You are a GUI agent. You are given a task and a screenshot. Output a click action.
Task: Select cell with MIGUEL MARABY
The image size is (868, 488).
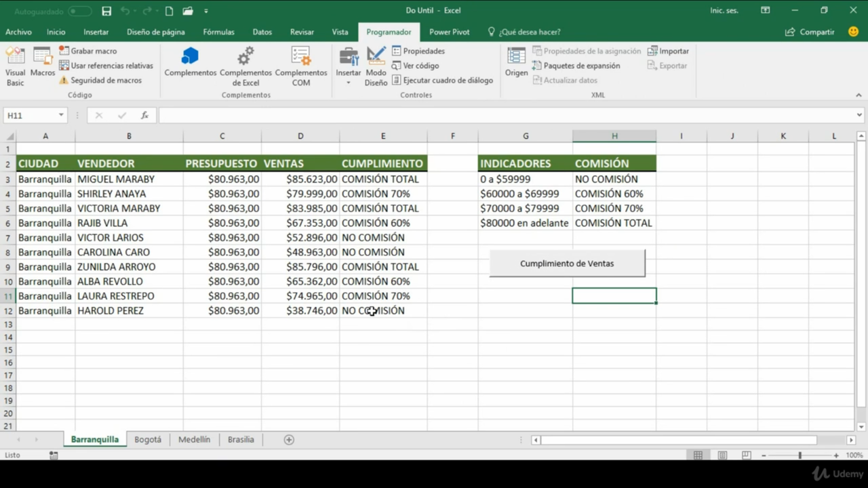[129, 180]
